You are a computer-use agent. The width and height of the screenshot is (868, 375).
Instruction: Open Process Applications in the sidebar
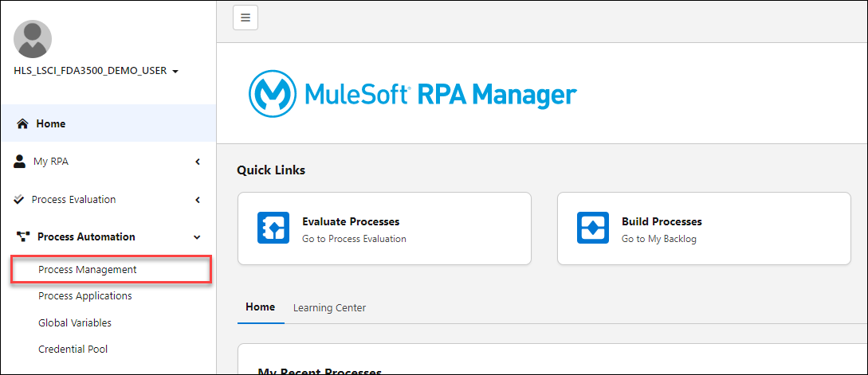[x=85, y=295]
